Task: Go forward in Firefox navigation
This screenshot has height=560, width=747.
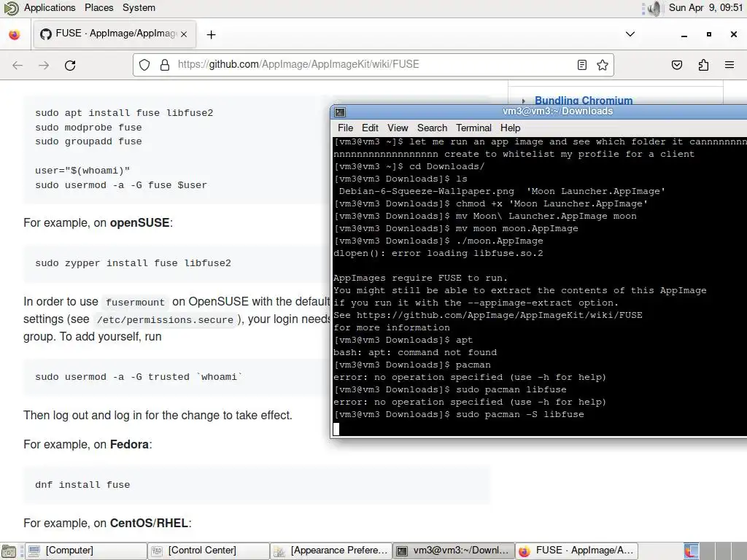Action: (44, 65)
